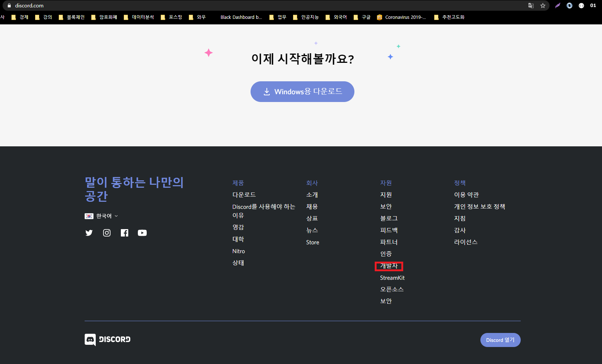Open the 다운로드 footer link
Image resolution: width=602 pixels, height=364 pixels.
(x=244, y=195)
